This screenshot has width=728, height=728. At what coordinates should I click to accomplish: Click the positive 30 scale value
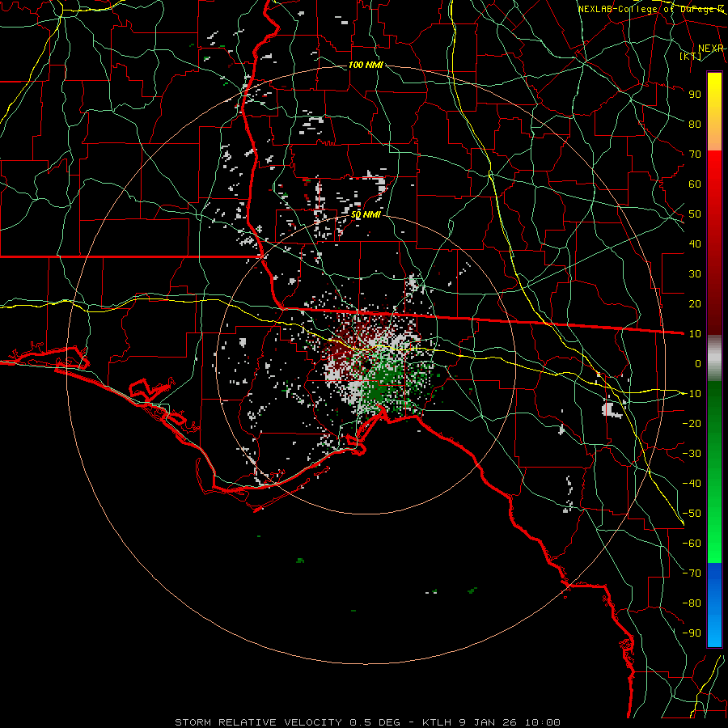(x=695, y=274)
